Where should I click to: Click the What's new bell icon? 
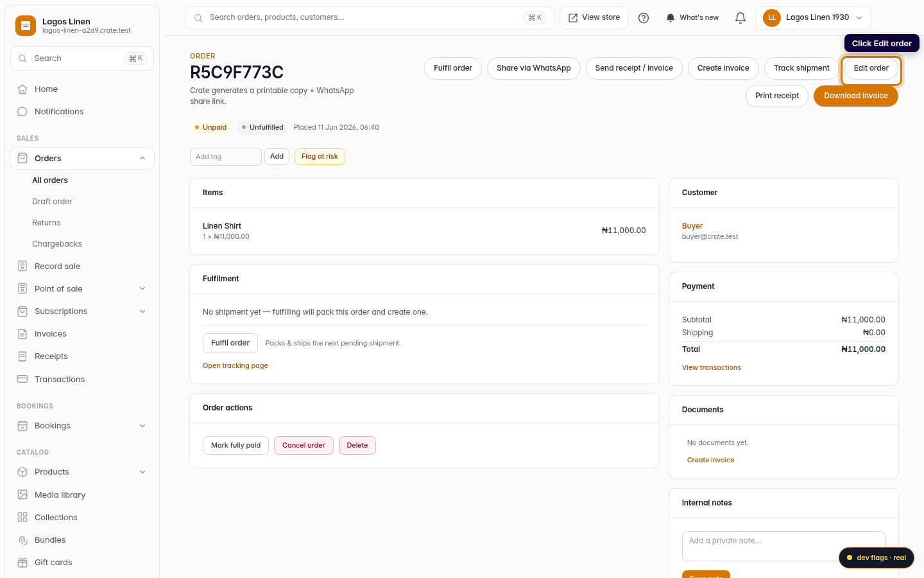click(671, 18)
